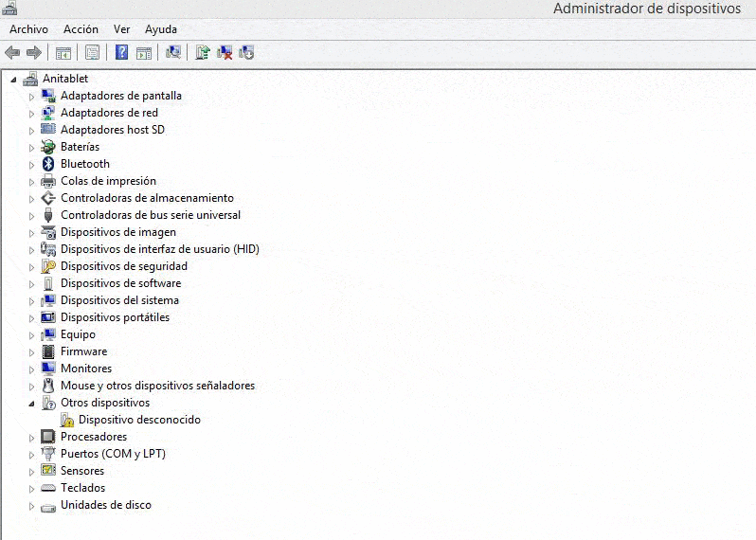Click the Administrador de dispositivos window title
756x540 pixels.
tap(647, 9)
